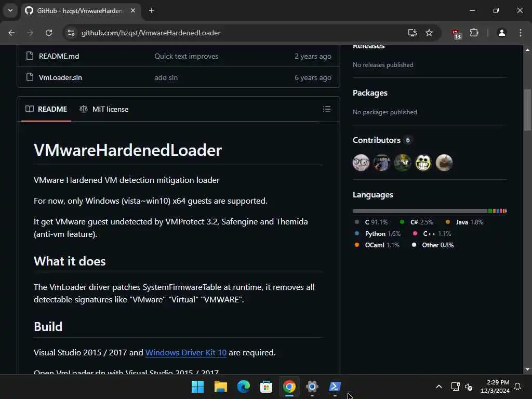Click 'No releases published' text

coord(383,65)
